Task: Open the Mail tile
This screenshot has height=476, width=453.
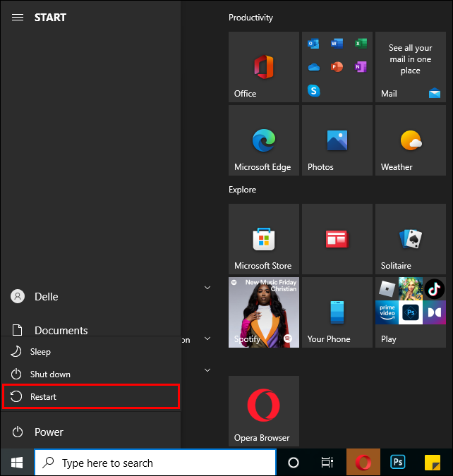Action: pyautogui.click(x=411, y=67)
